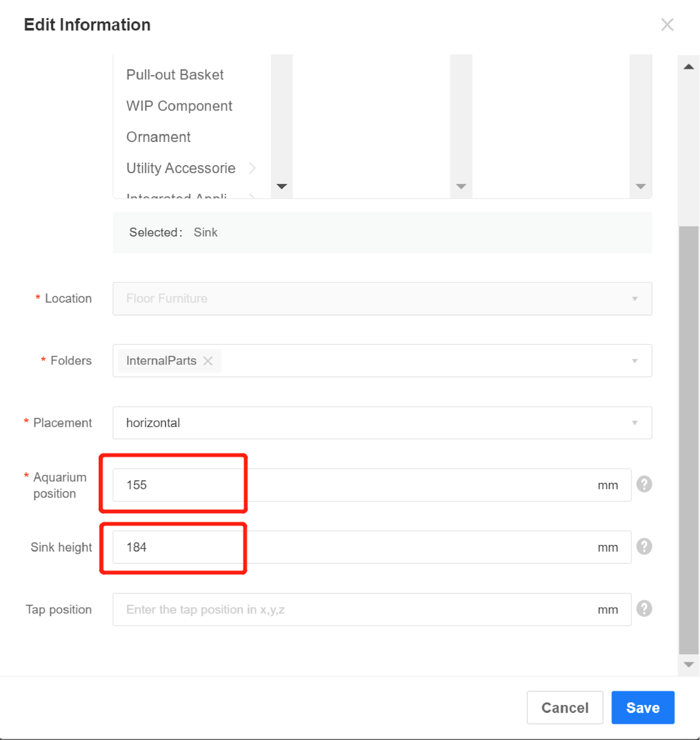Image resolution: width=700 pixels, height=740 pixels.
Task: Click help icon beside Tap position
Action: pyautogui.click(x=644, y=609)
